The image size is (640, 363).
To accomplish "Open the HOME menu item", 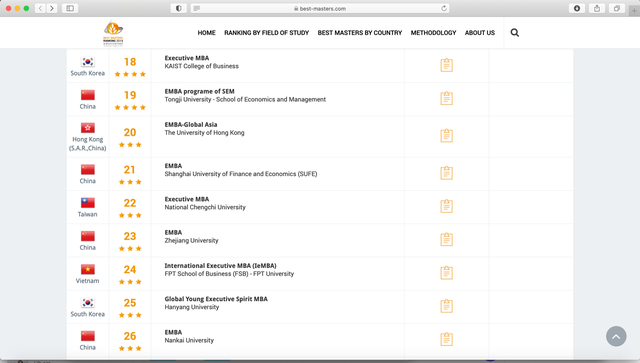I will click(x=207, y=33).
